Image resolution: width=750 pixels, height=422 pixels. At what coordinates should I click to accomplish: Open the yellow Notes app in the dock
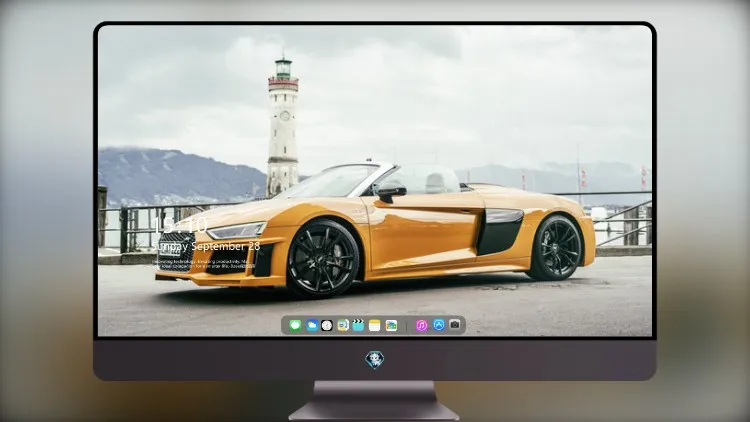coord(375,325)
